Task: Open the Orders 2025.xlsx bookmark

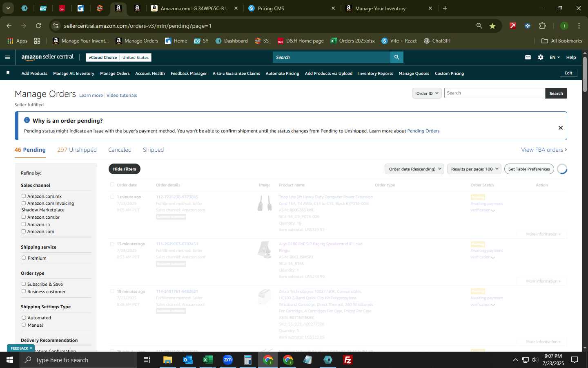Action: pos(353,41)
